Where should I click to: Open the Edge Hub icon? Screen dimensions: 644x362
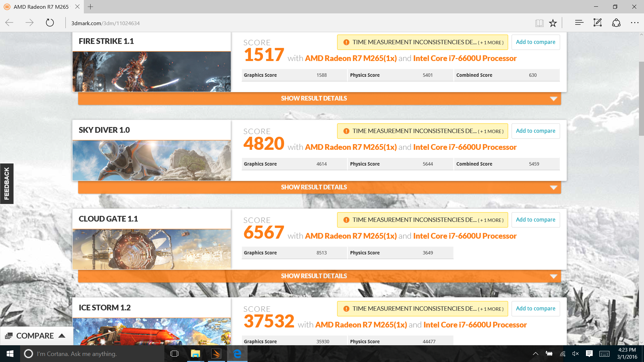[x=579, y=23]
